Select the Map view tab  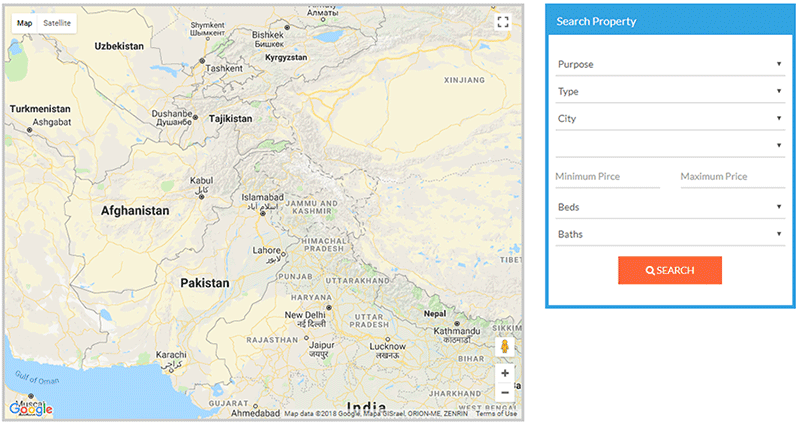(24, 22)
